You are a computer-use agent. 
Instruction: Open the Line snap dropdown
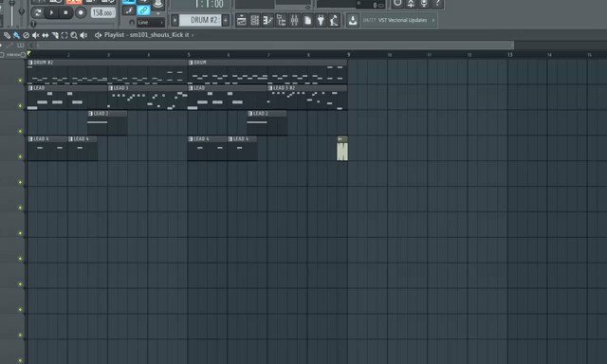pos(151,23)
